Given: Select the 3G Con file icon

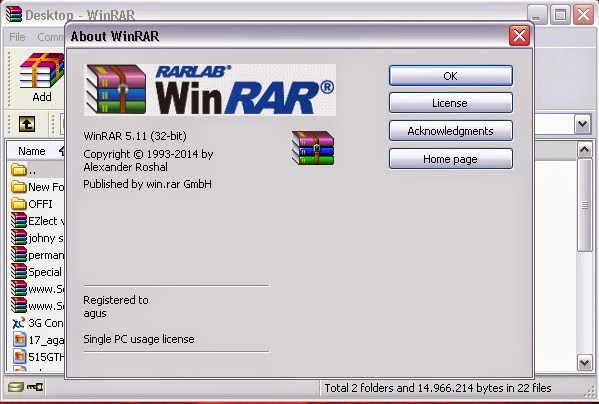Looking at the screenshot, I should click(19, 323).
